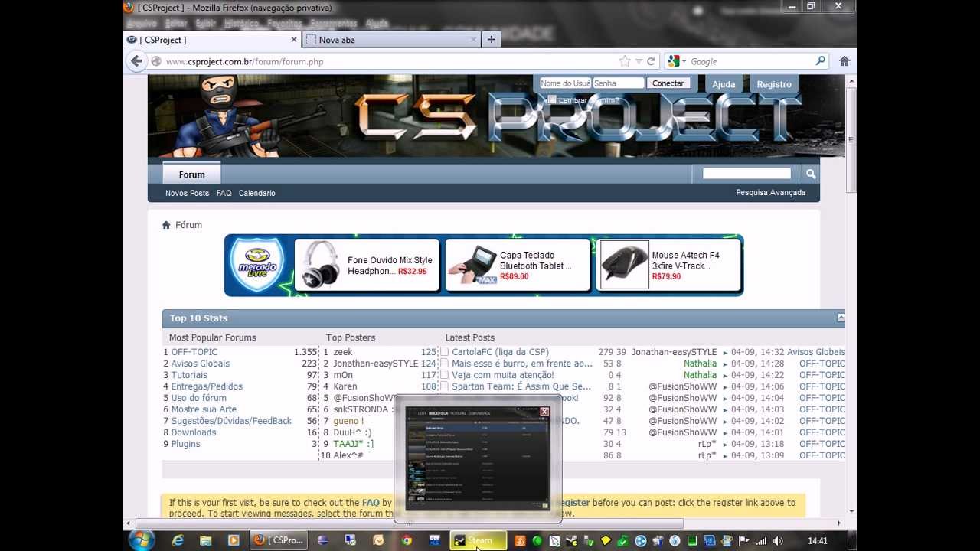
Task: Click the forum search magnifier button
Action: pyautogui.click(x=811, y=174)
